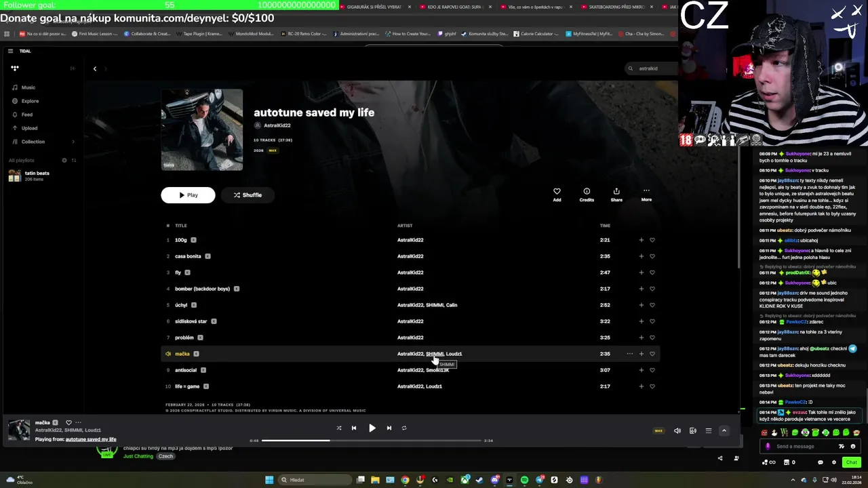Image resolution: width=868 pixels, height=488 pixels.
Task: Mute the player volume
Action: click(677, 431)
